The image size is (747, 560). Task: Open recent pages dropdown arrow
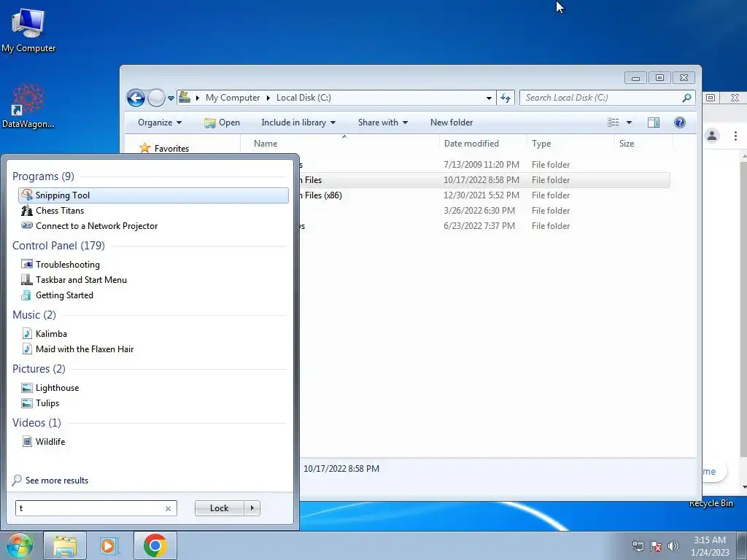coord(171,98)
